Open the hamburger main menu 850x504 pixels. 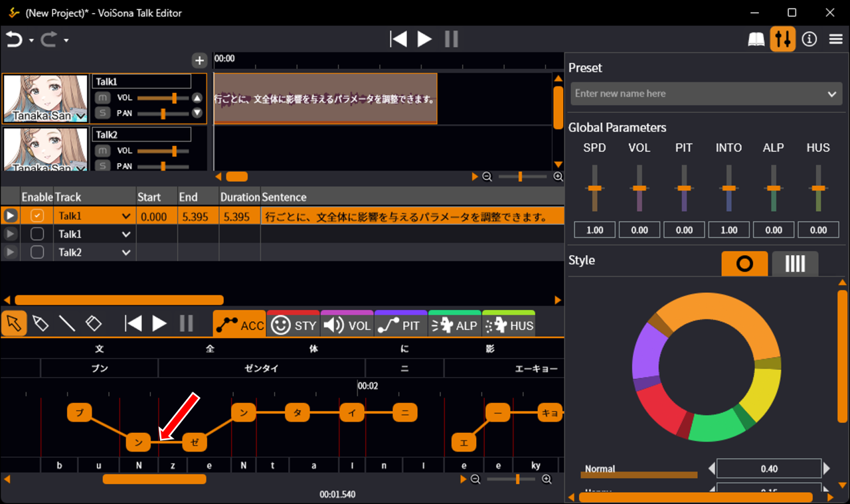point(835,39)
